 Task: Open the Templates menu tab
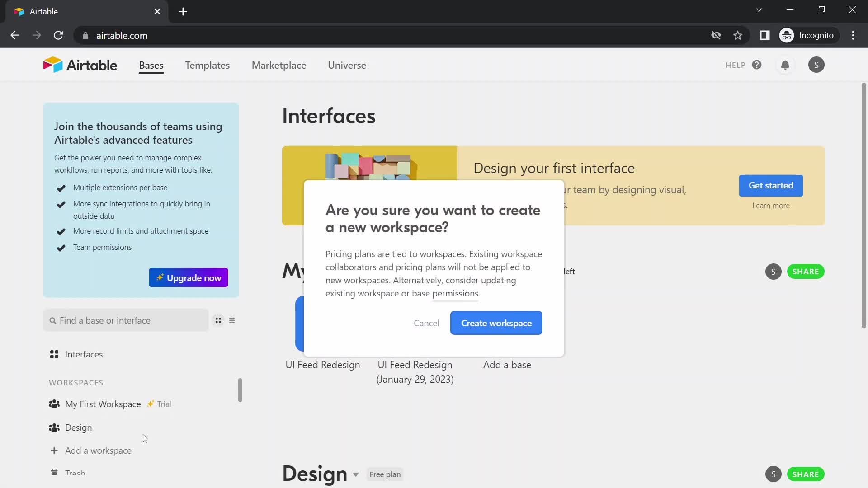pyautogui.click(x=208, y=65)
